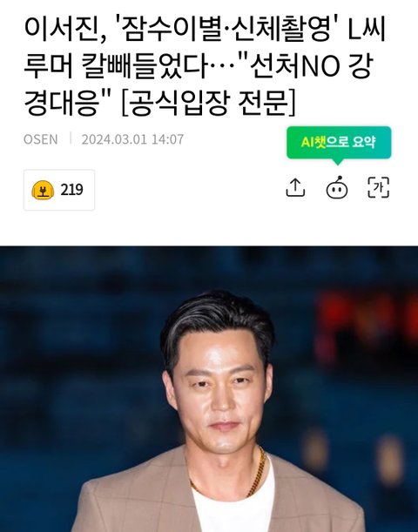Tap the yellow reaction emoji face
Screen dimensions: 418x532
(x=43, y=190)
